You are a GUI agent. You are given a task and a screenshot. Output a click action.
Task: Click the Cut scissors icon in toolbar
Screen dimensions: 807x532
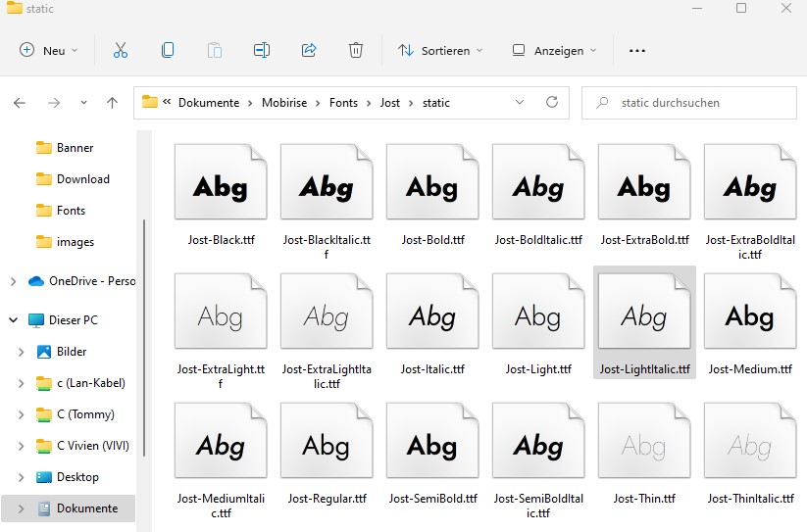coord(121,50)
